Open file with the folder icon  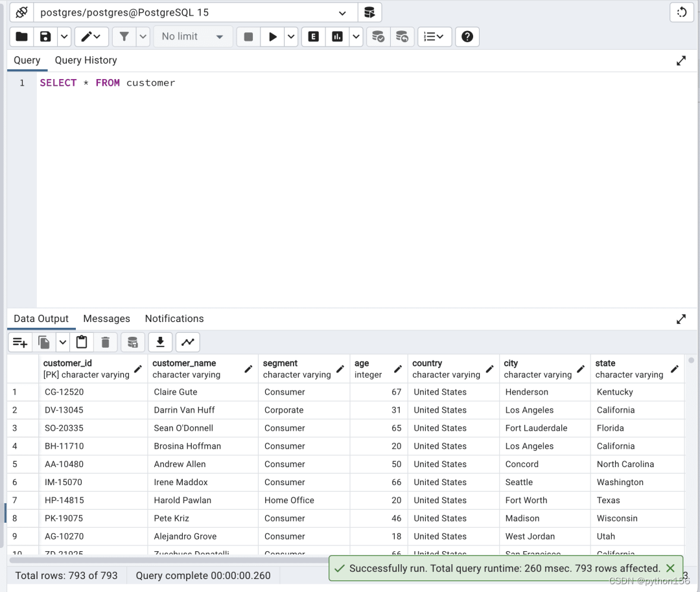click(x=21, y=36)
